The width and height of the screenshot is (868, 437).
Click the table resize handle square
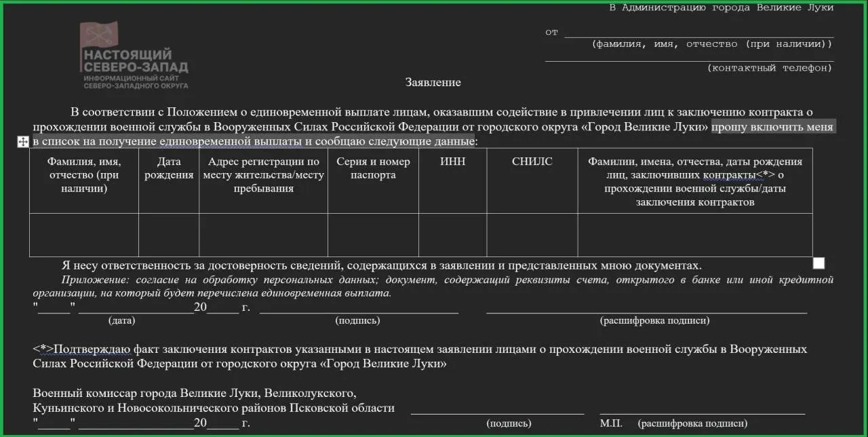click(818, 263)
